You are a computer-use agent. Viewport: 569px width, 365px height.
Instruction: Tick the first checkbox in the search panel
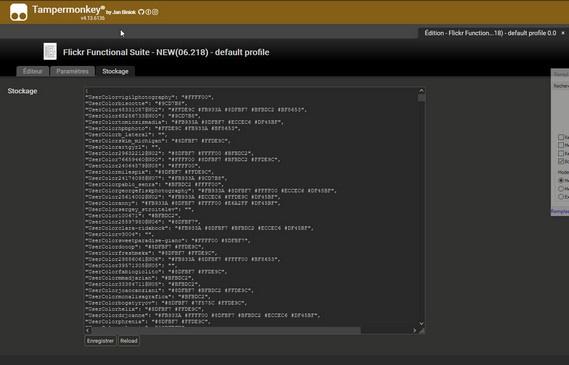(561, 137)
